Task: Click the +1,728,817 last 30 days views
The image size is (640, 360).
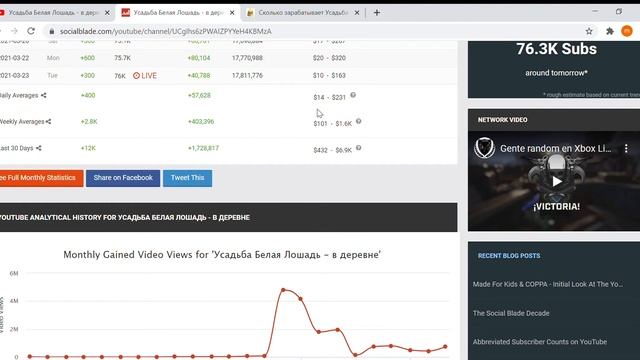Action: click(x=203, y=148)
